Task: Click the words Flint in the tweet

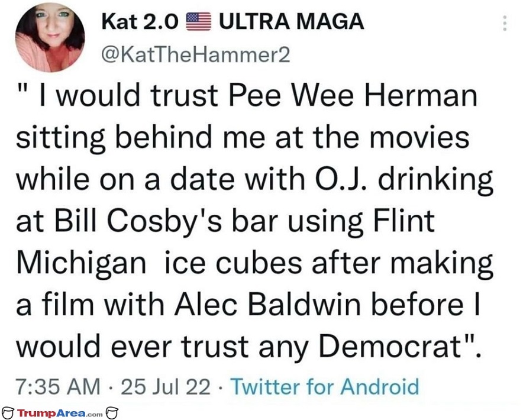Action: click(x=403, y=221)
